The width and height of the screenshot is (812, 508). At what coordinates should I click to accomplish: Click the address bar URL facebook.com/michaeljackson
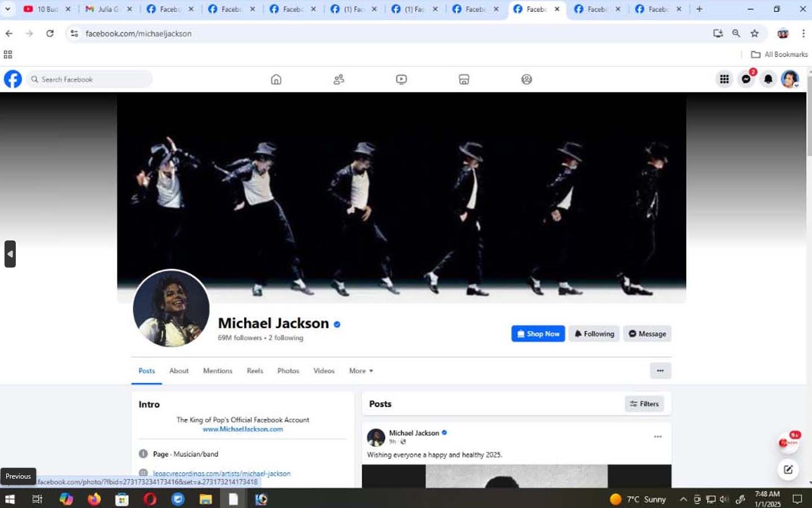tap(138, 33)
